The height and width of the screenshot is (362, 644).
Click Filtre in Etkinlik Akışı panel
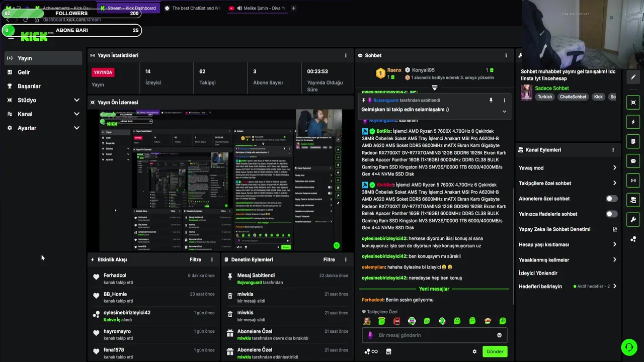tap(195, 260)
